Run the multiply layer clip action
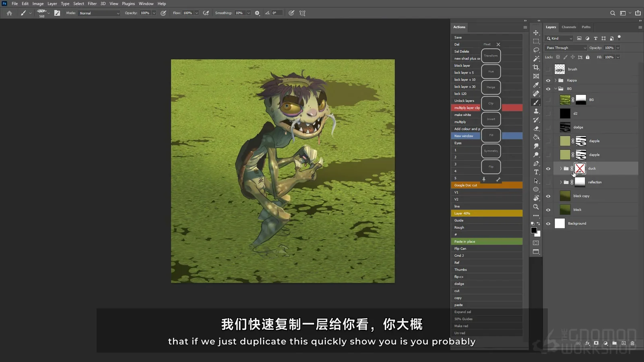Image resolution: width=644 pixels, height=362 pixels. [x=487, y=108]
